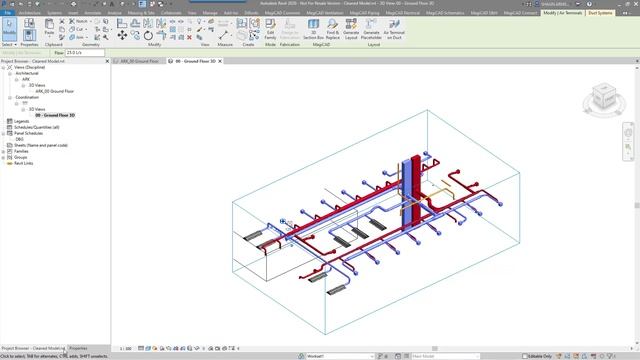640x360 pixels.
Task: Open the File menu tab
Action: coord(7,13)
